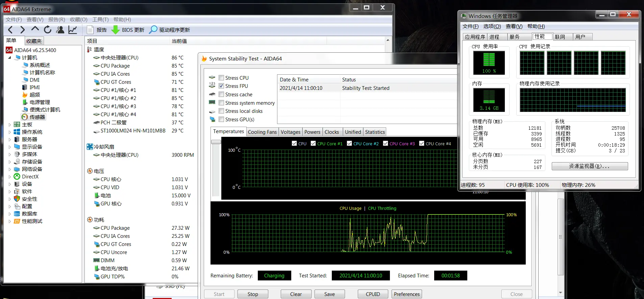644x299 pixels.
Task: Select the 电源管理 tree item
Action: (x=36, y=102)
